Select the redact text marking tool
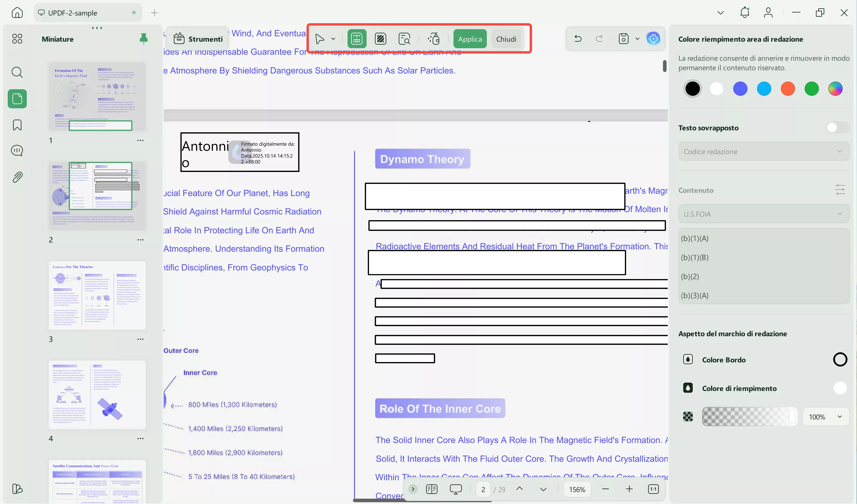 pyautogui.click(x=357, y=39)
